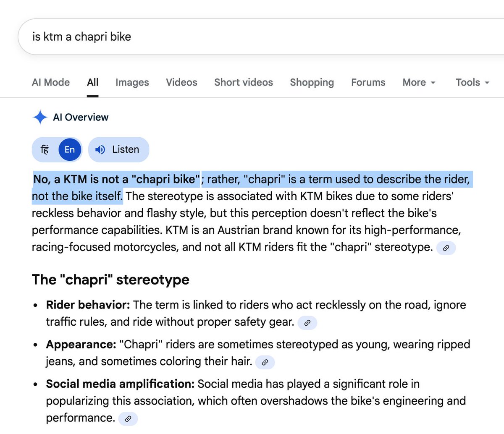Image resolution: width=504 pixels, height=434 pixels.
Task: Click the speaker icon in Listen button
Action: (100, 149)
